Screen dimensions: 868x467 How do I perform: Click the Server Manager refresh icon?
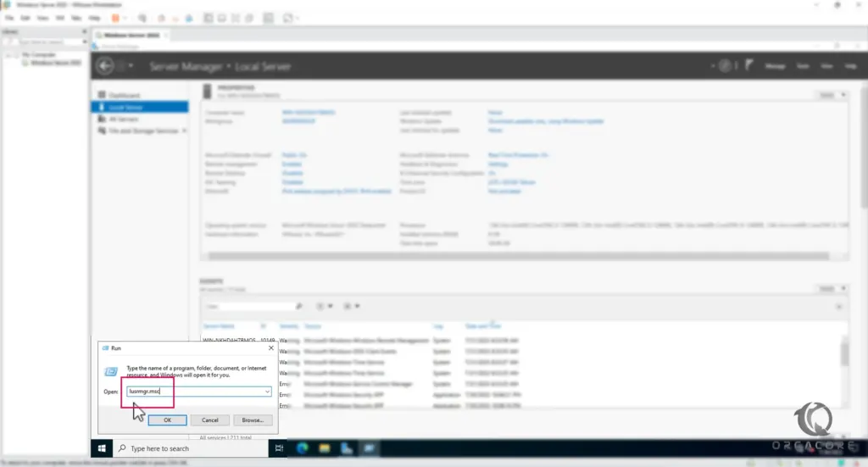(725, 66)
